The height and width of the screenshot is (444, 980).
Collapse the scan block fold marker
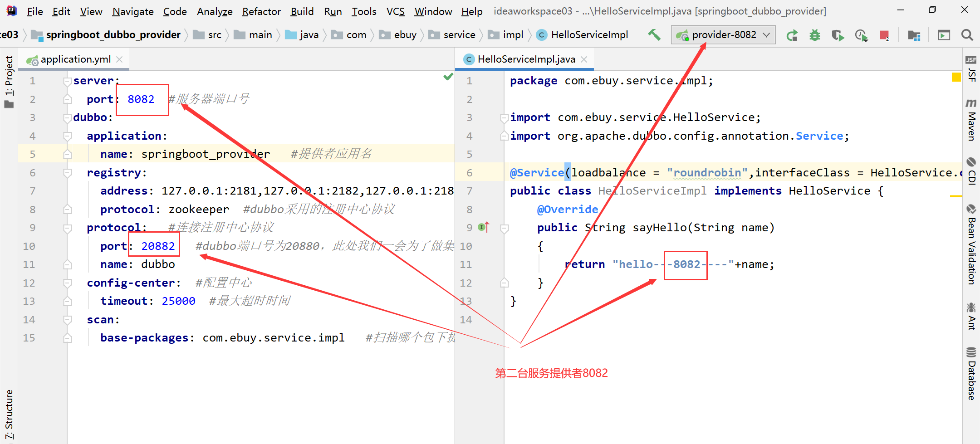pyautogui.click(x=68, y=320)
